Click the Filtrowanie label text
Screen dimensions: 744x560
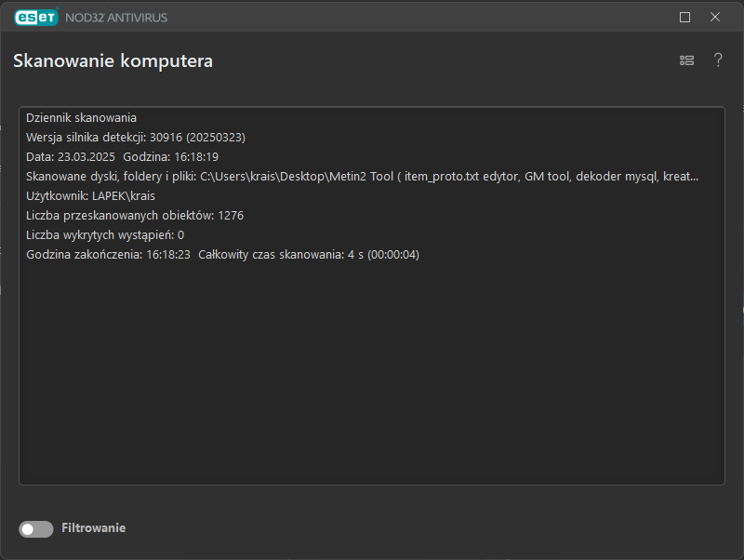pos(93,528)
